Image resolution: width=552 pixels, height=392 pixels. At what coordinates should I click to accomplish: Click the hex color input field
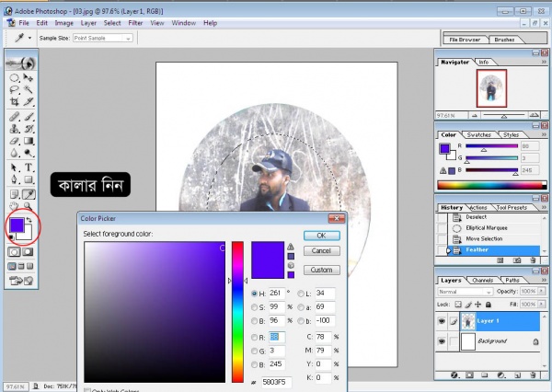click(x=276, y=382)
